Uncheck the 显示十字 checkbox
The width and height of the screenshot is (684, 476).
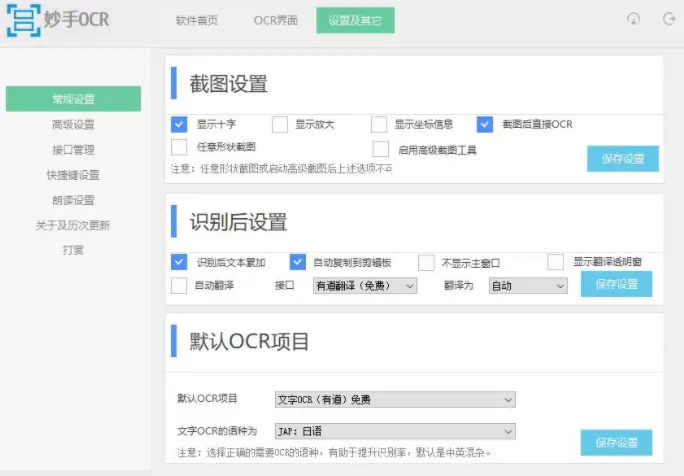tap(179, 124)
